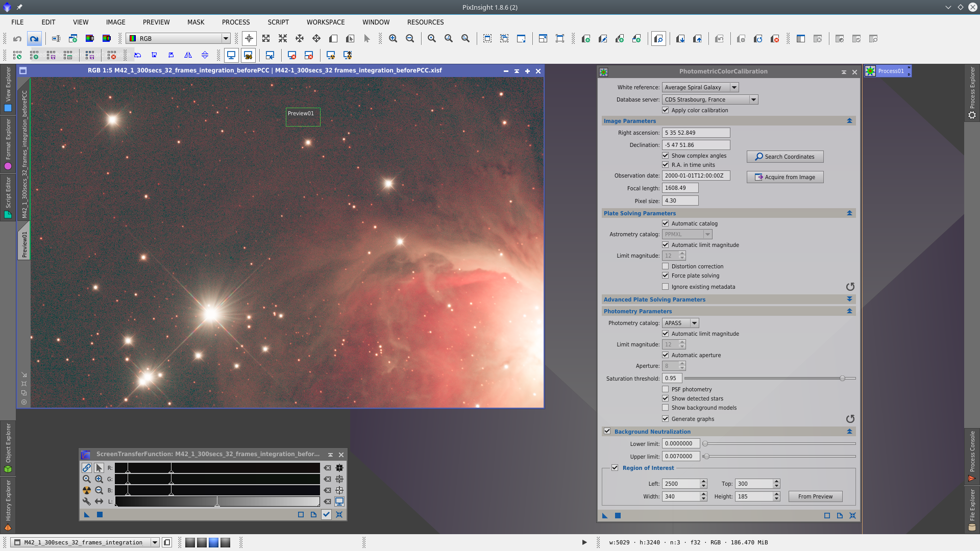This screenshot has width=980, height=551.
Task: Enable Distortion correction checkbox
Action: [x=666, y=266]
